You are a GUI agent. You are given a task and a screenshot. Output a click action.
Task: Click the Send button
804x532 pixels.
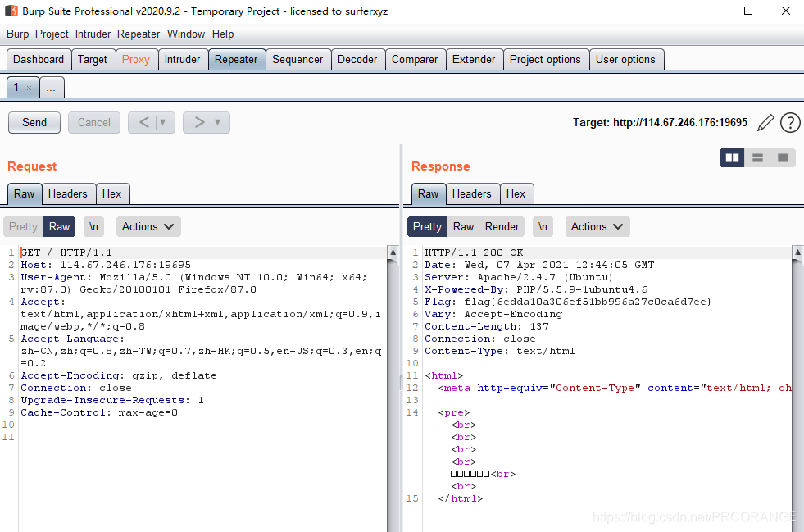(34, 123)
